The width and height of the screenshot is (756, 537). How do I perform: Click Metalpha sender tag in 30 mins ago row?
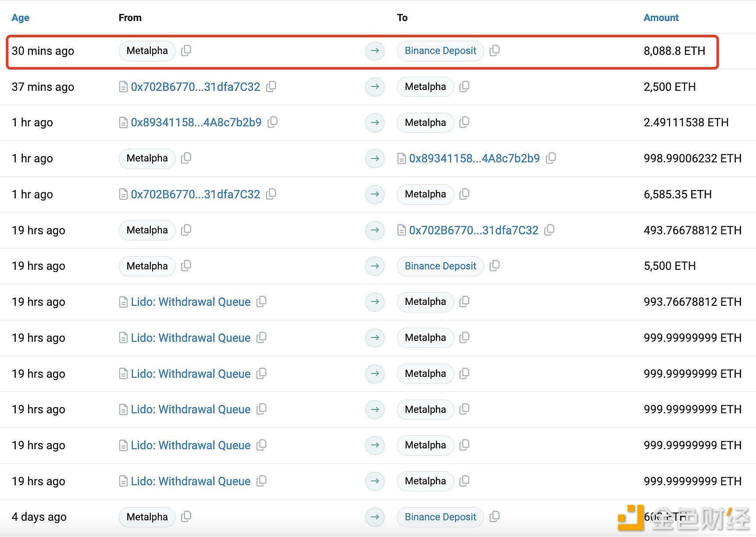[147, 50]
